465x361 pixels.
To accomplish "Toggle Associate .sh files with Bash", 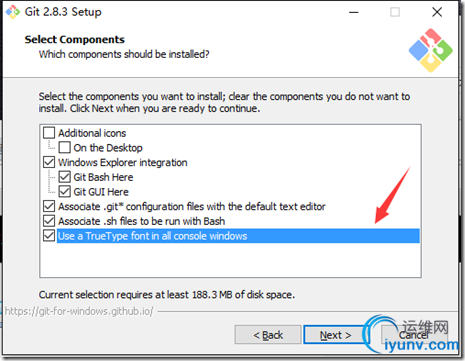I will click(49, 221).
